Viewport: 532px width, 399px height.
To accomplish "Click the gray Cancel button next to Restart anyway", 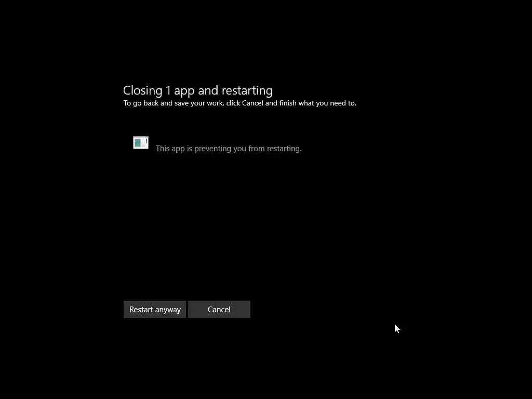I will point(219,310).
